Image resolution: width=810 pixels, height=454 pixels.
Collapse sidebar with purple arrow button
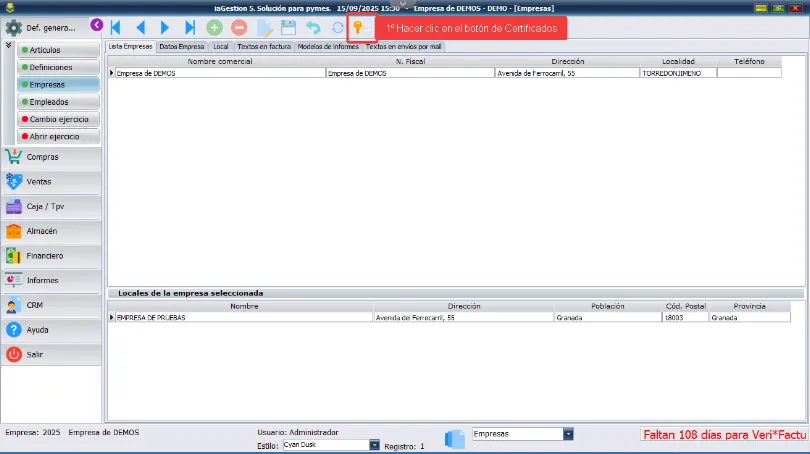[96, 25]
